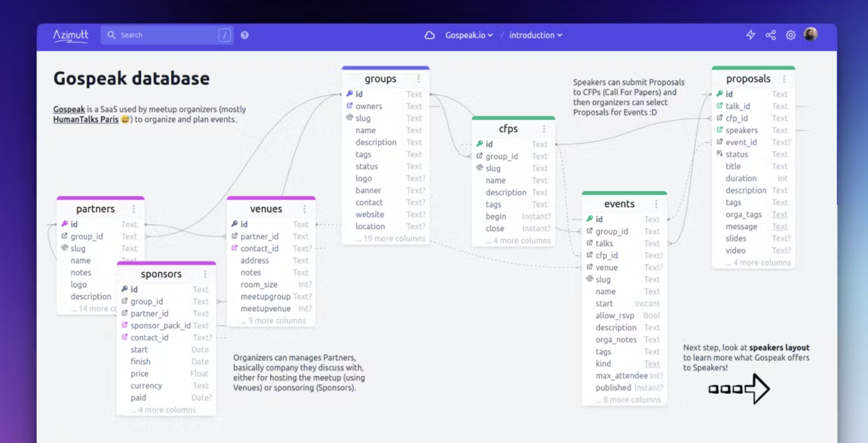
Task: Focus the Search input field
Action: [168, 35]
